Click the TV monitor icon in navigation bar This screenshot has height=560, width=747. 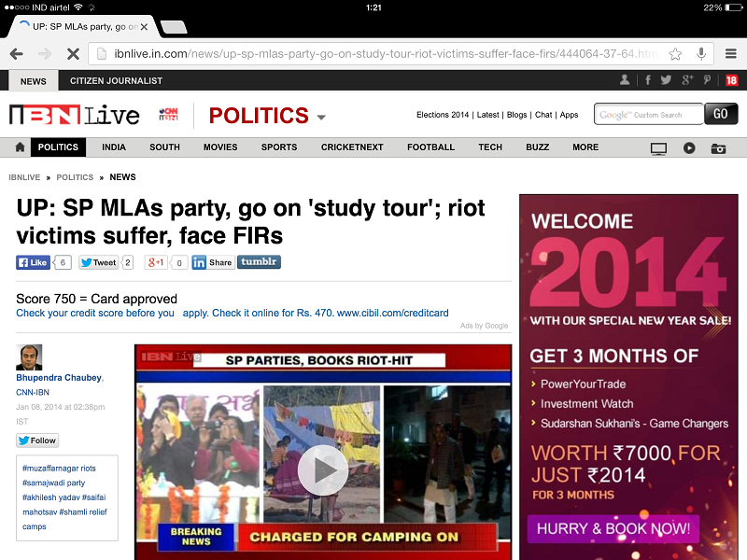coord(658,148)
